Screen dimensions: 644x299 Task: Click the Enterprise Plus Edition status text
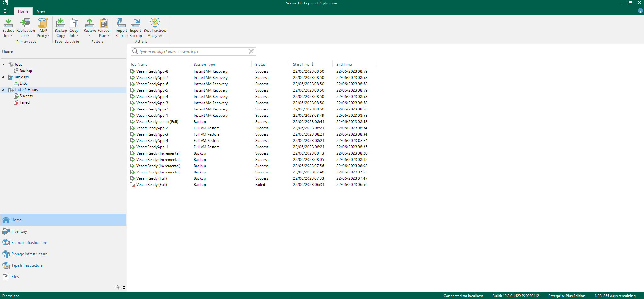click(x=567, y=296)
